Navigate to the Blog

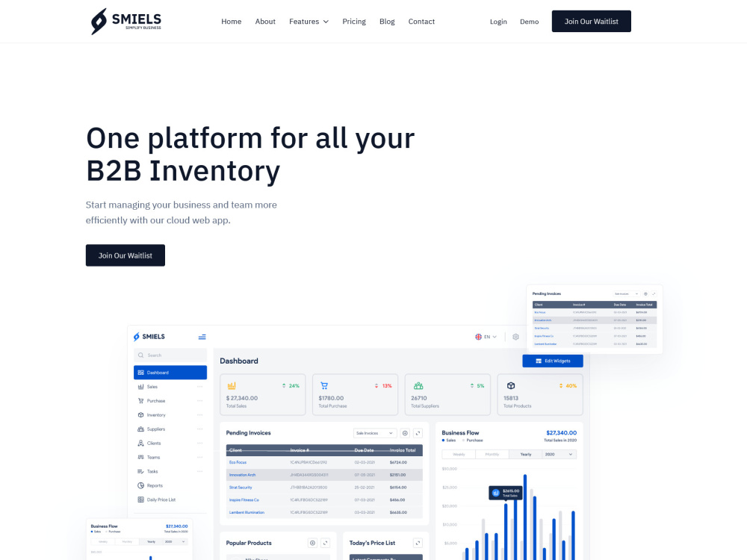(x=387, y=22)
